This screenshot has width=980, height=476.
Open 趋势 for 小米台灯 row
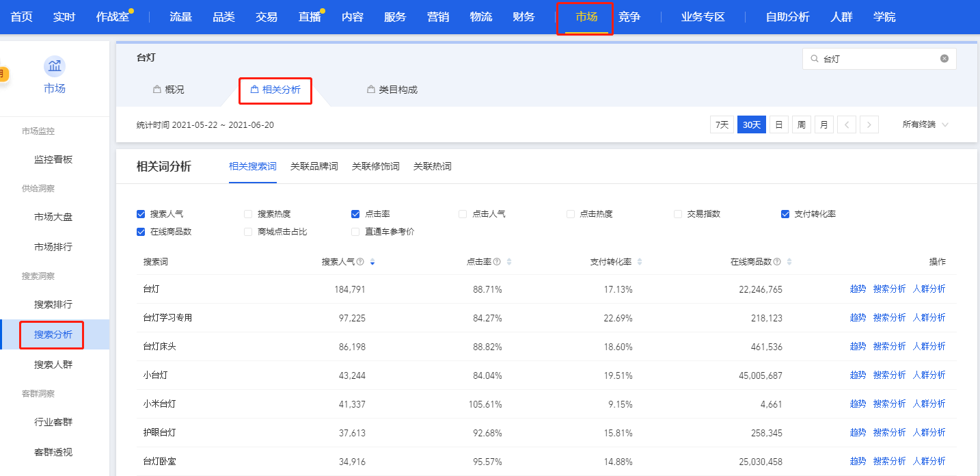(x=858, y=404)
